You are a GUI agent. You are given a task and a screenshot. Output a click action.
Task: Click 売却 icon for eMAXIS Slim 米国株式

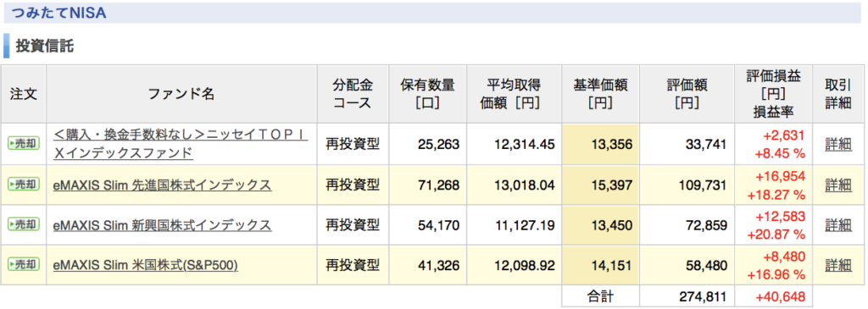(x=23, y=265)
